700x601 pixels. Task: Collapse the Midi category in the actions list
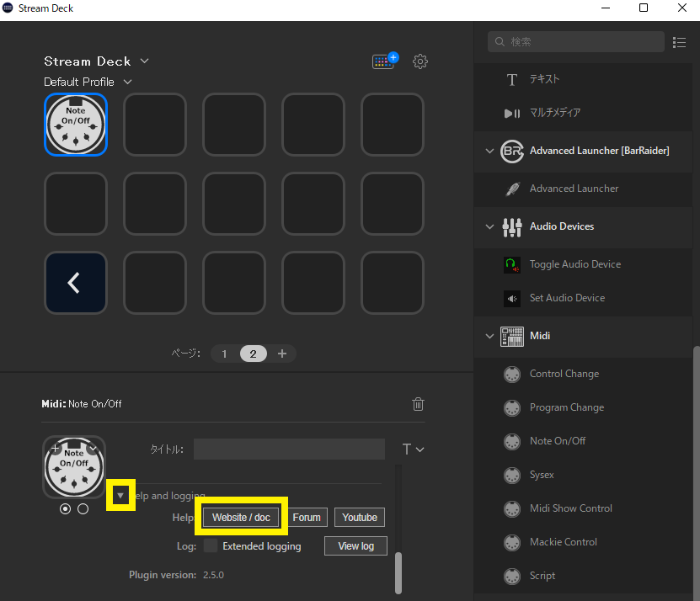(x=490, y=336)
